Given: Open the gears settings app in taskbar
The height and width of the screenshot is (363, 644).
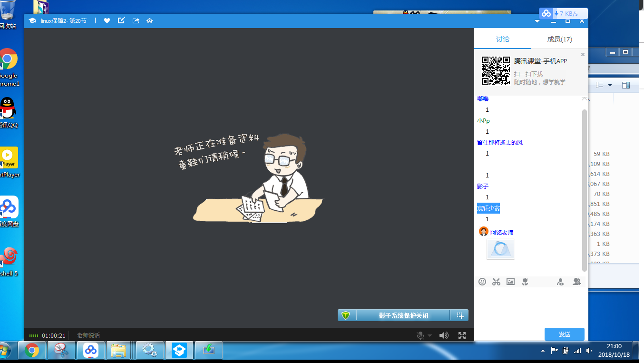Looking at the screenshot, I should [x=150, y=351].
